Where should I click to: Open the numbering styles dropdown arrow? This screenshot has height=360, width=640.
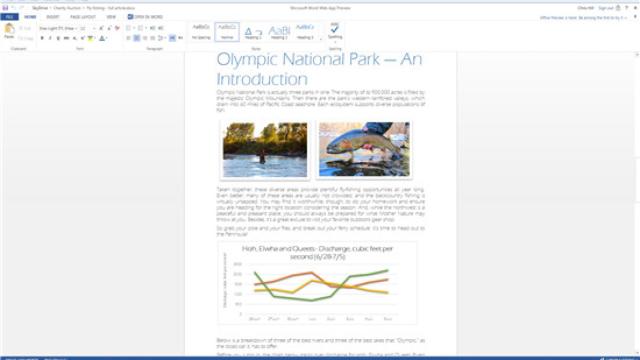[x=145, y=28]
